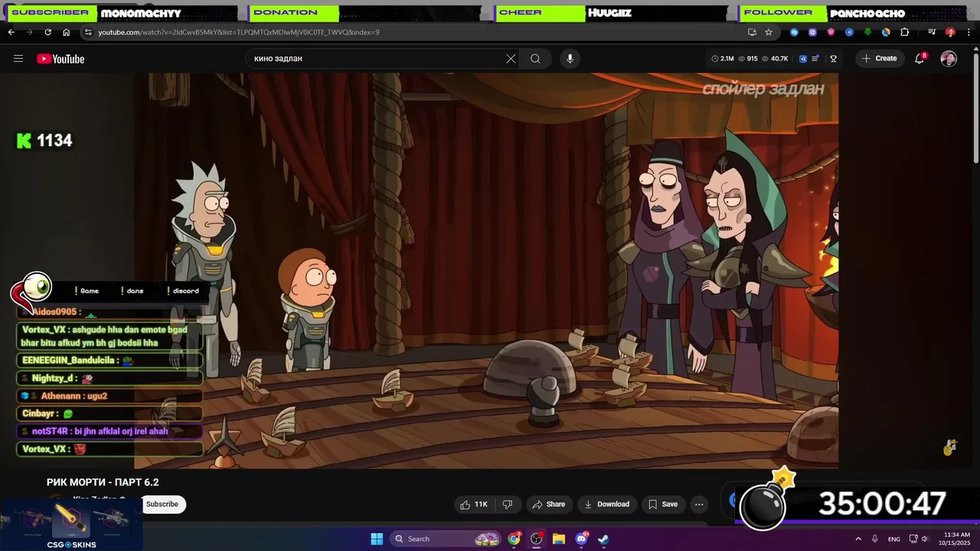This screenshot has height=551, width=980.
Task: Open the colorful circle extension icon
Action: pos(886,32)
